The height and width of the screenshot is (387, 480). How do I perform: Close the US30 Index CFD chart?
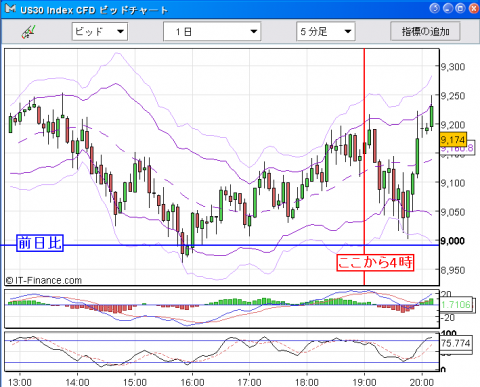tap(474, 8)
